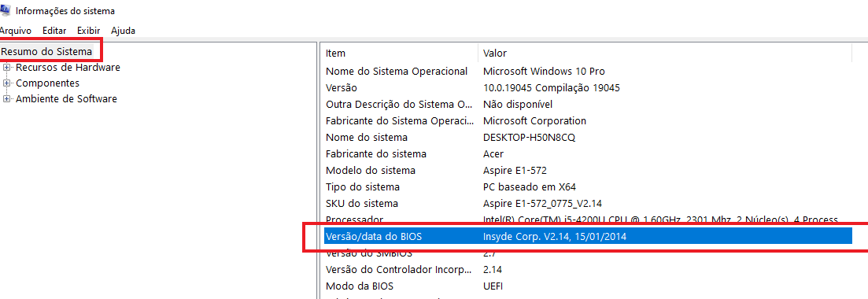Screen dimensions: 868x299
Task: Expand the Recursos de Hardware node
Action: tap(6, 68)
